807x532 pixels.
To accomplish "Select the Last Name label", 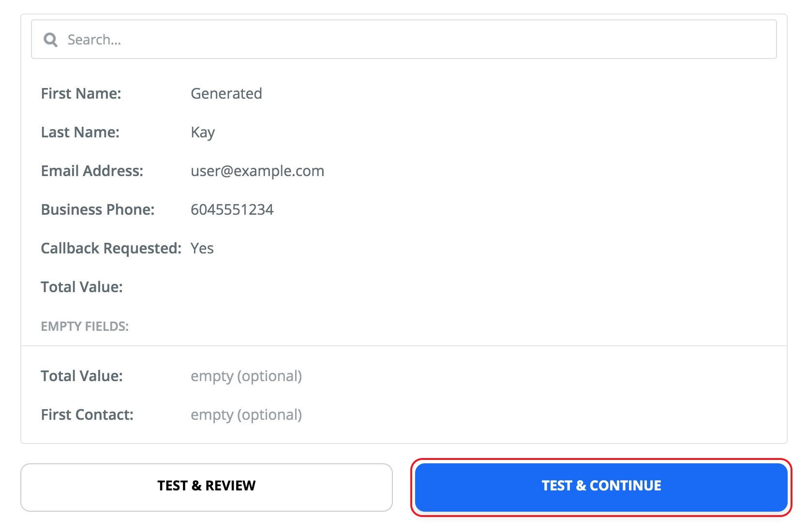I will pos(80,132).
